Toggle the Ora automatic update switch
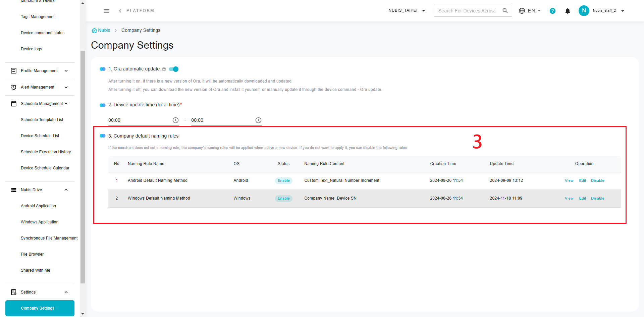Image resolution: width=644 pixels, height=317 pixels. coord(174,69)
